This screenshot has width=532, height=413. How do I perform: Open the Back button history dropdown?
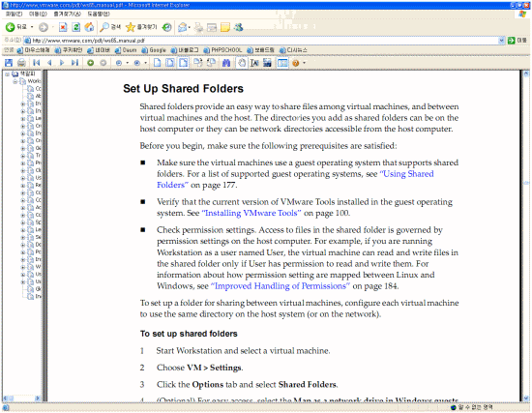tap(32, 27)
